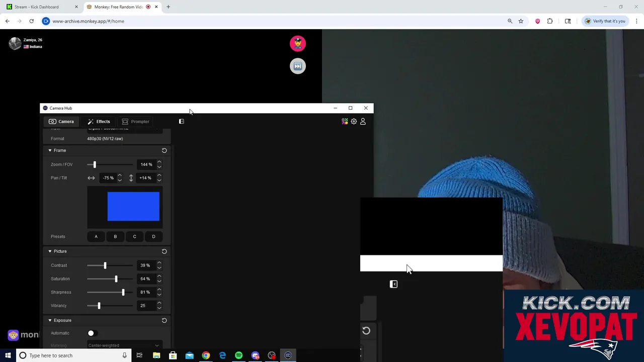Open the Windows Start menu

point(8,355)
